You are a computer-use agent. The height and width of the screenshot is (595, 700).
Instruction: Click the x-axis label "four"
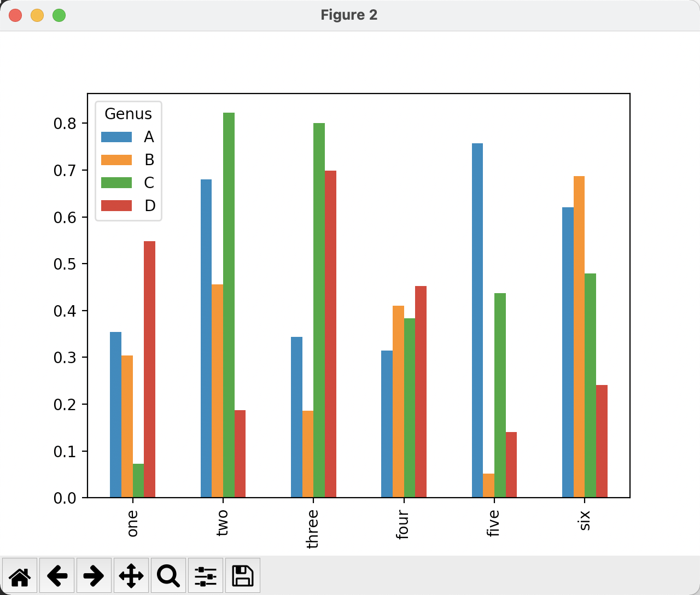click(402, 524)
